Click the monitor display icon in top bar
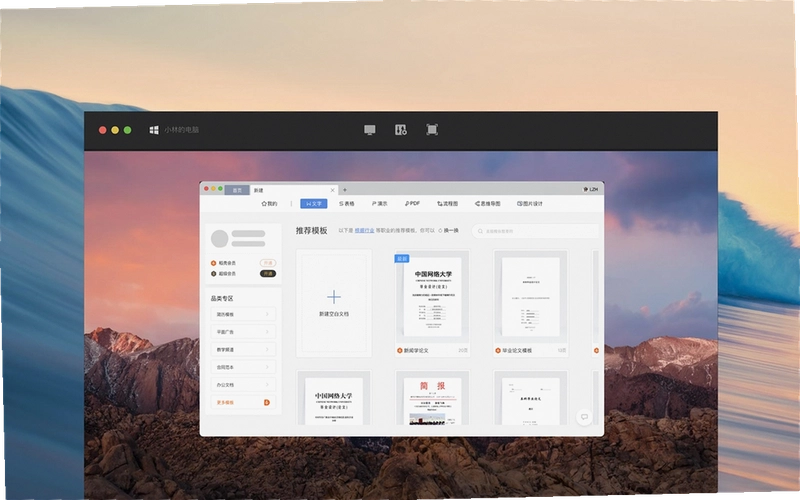This screenshot has width=800, height=500. (x=370, y=130)
